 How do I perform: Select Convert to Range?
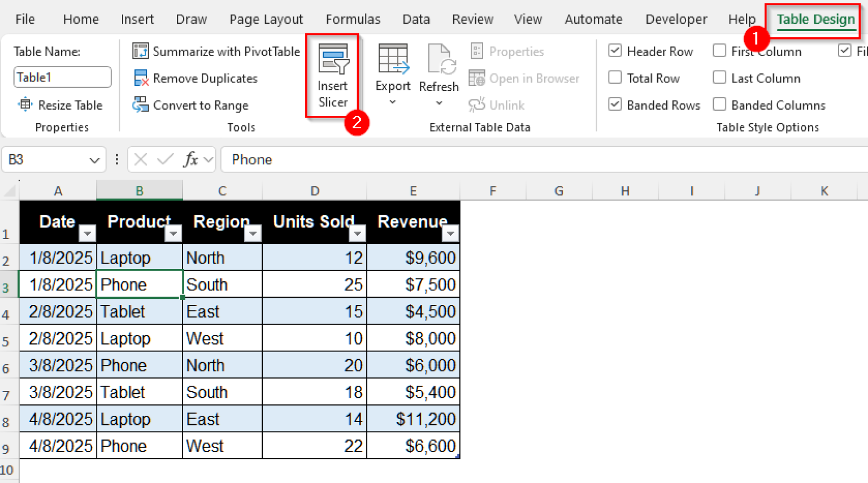pos(192,106)
